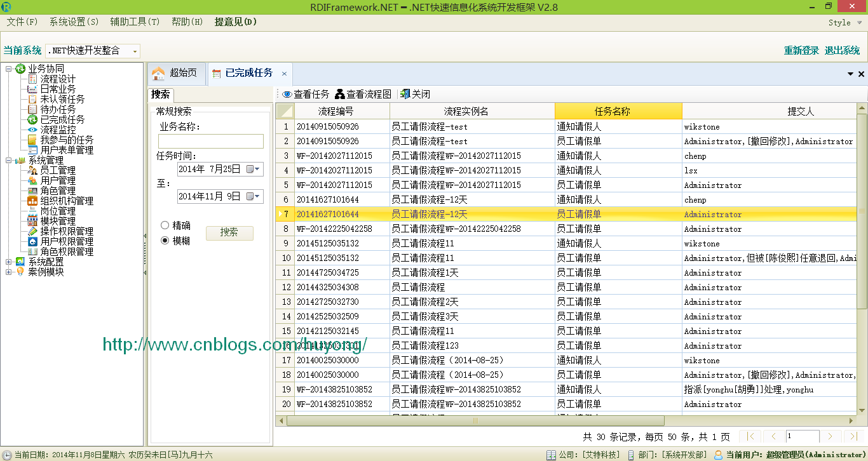Click the 已完成任务 green icon in tree
The height and width of the screenshot is (461, 868).
[33, 119]
